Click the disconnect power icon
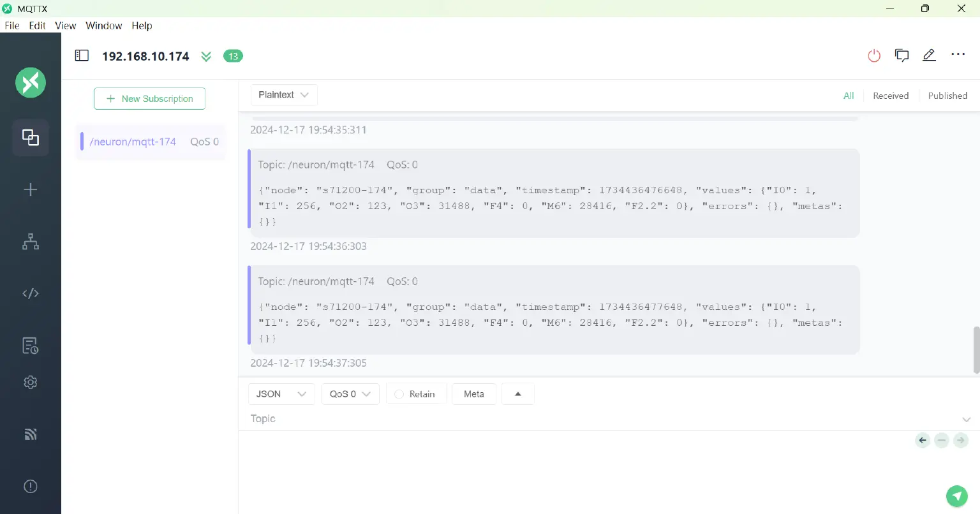The width and height of the screenshot is (980, 514). (874, 55)
